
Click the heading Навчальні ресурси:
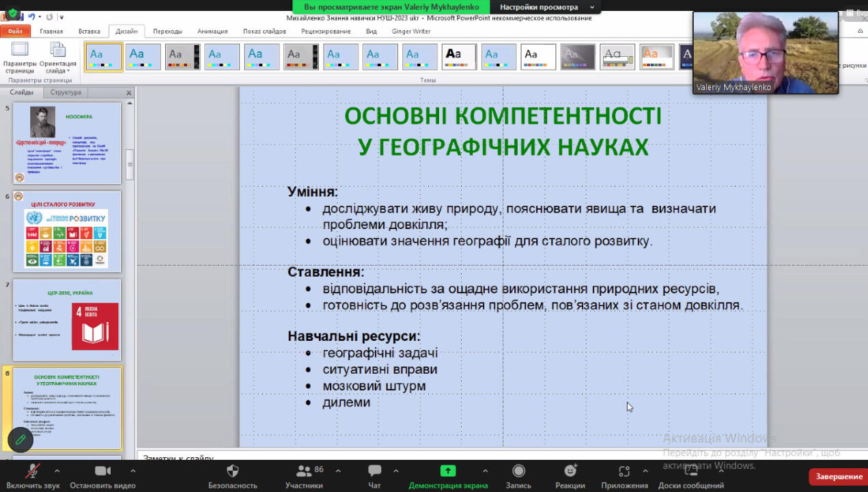click(x=354, y=336)
